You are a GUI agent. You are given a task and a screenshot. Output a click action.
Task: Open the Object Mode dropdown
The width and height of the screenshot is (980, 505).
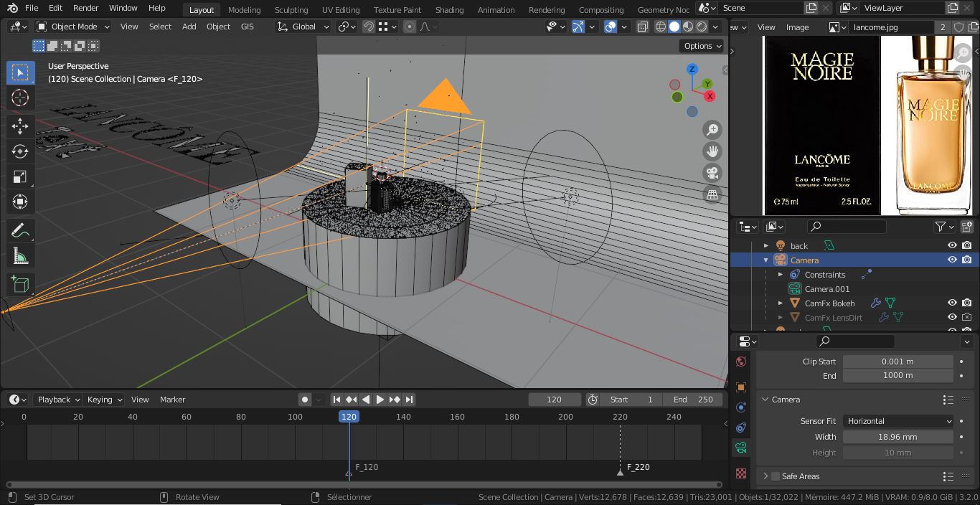pos(73,27)
